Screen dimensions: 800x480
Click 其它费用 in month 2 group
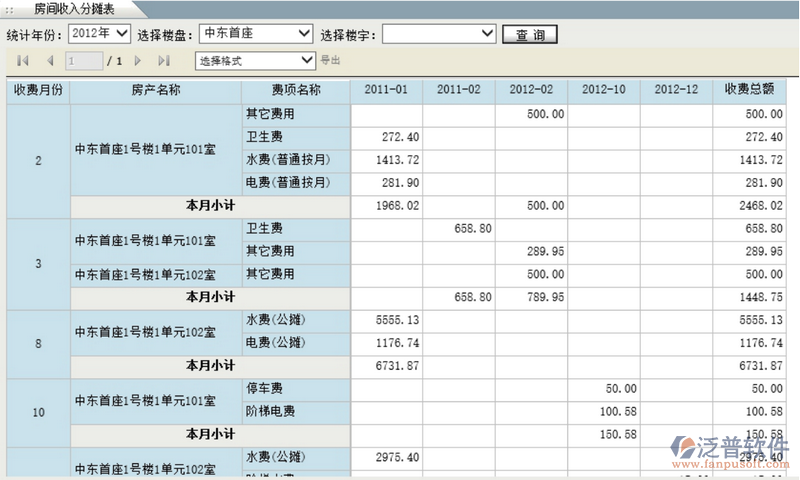pos(270,114)
